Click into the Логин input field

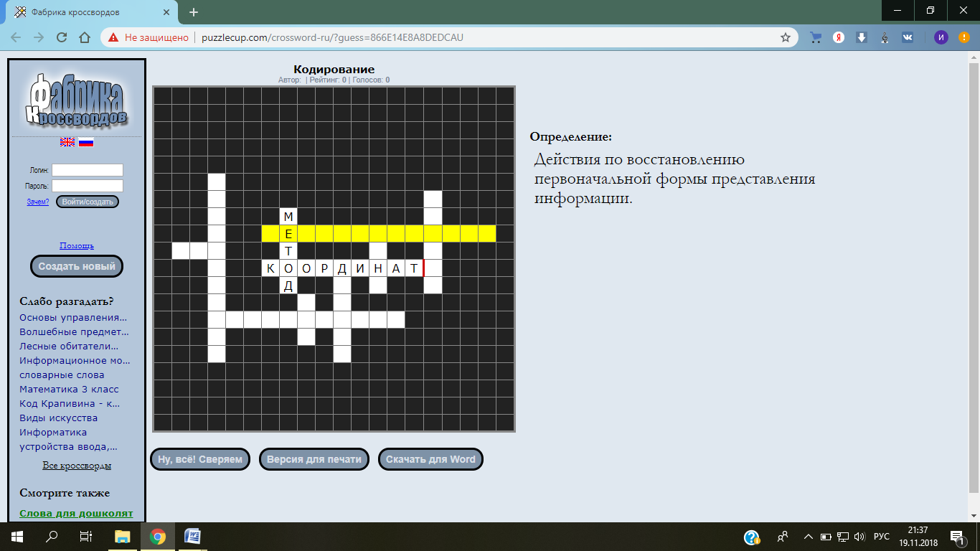88,170
